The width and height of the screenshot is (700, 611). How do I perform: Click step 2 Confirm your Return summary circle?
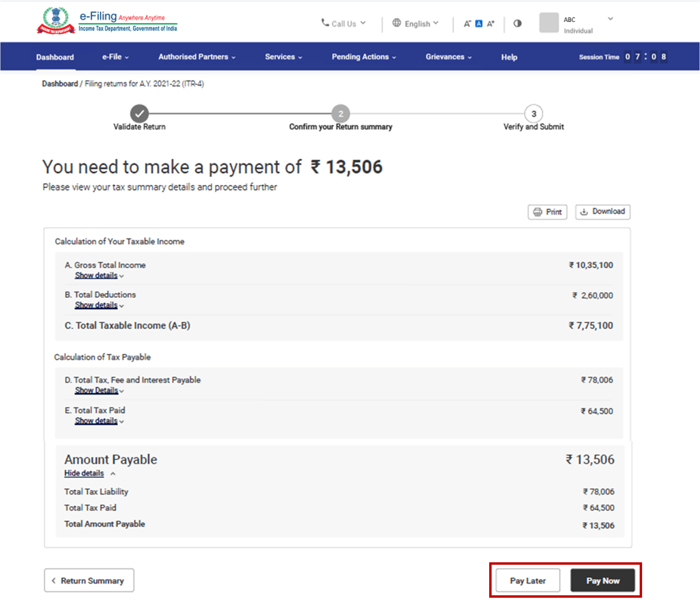(341, 114)
